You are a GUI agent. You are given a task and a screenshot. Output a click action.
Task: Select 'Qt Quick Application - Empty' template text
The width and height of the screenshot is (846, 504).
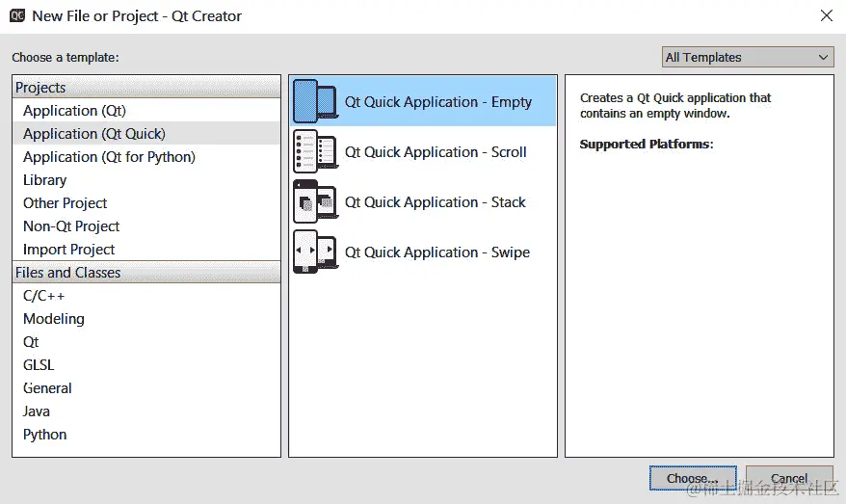[x=438, y=102]
